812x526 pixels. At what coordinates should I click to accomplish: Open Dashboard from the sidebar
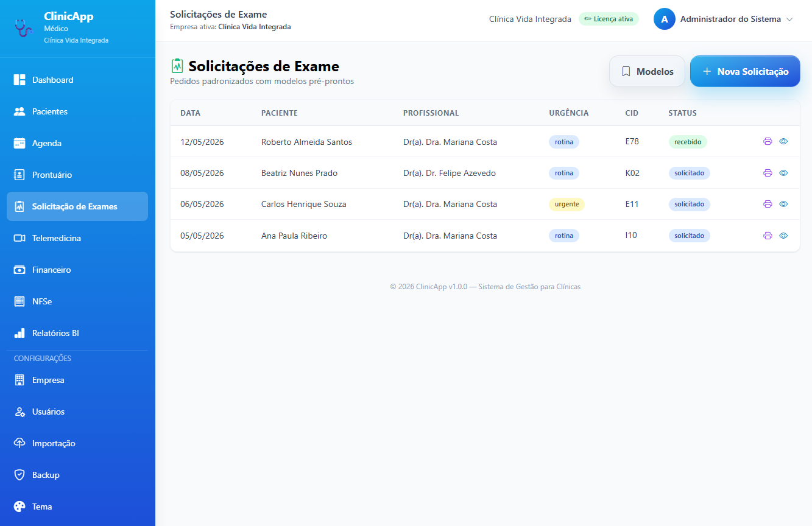click(x=77, y=80)
